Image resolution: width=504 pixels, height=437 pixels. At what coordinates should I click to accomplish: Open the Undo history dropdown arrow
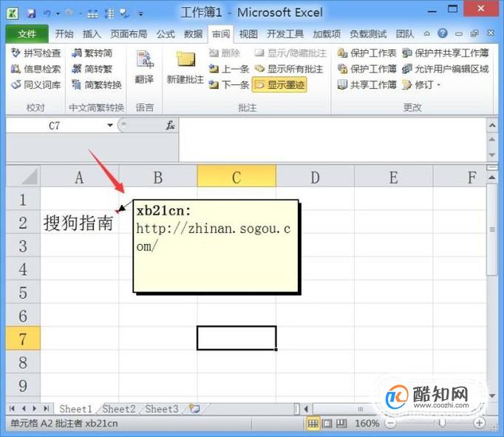tap(58, 14)
